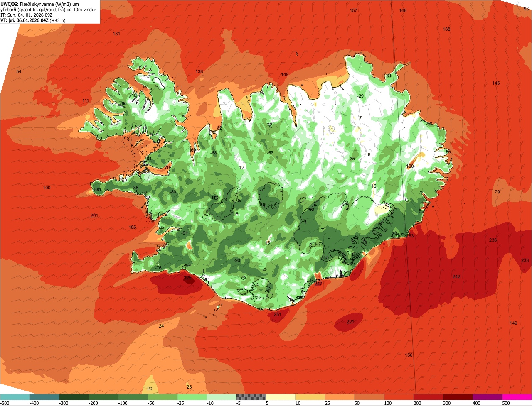Click the value -91 on land

pyautogui.click(x=185, y=233)
